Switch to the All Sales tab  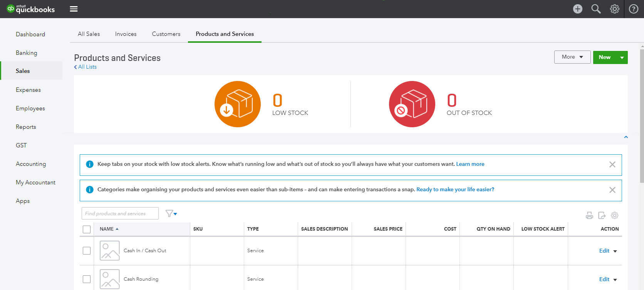pos(89,34)
